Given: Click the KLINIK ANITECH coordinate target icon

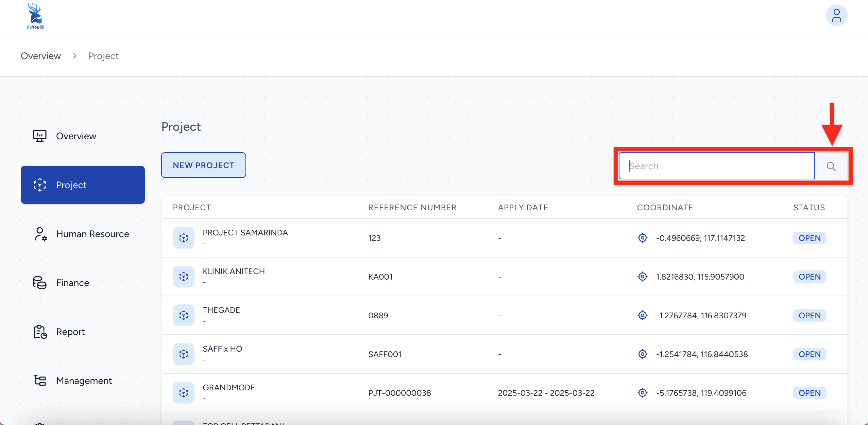Looking at the screenshot, I should [x=642, y=277].
